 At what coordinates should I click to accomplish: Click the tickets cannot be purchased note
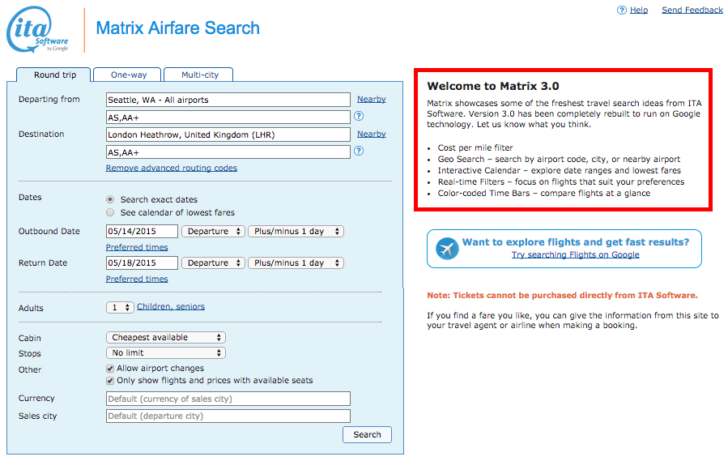(x=562, y=295)
